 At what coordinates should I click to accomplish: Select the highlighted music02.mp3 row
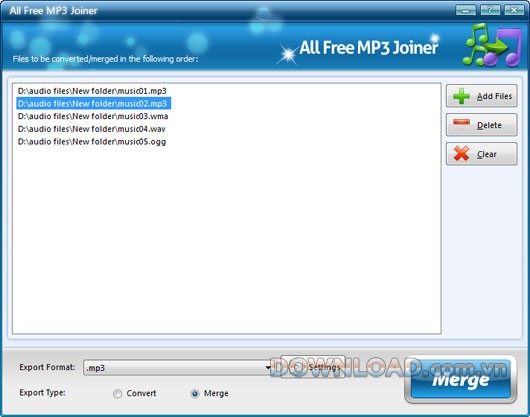click(x=93, y=103)
